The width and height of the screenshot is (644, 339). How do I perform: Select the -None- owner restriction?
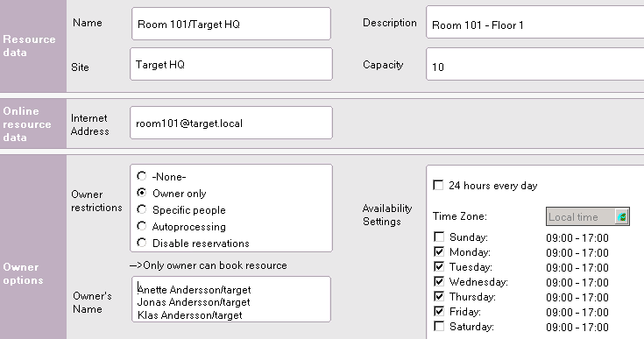(x=142, y=176)
